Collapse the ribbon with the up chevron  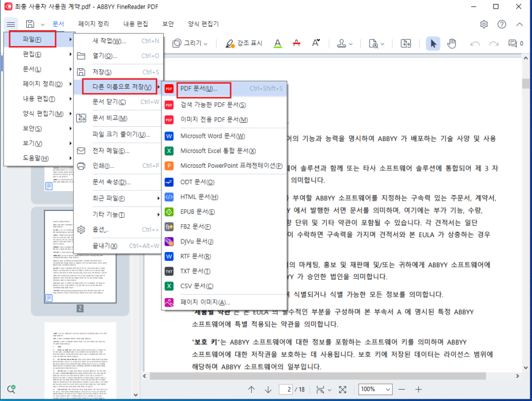coord(519,24)
